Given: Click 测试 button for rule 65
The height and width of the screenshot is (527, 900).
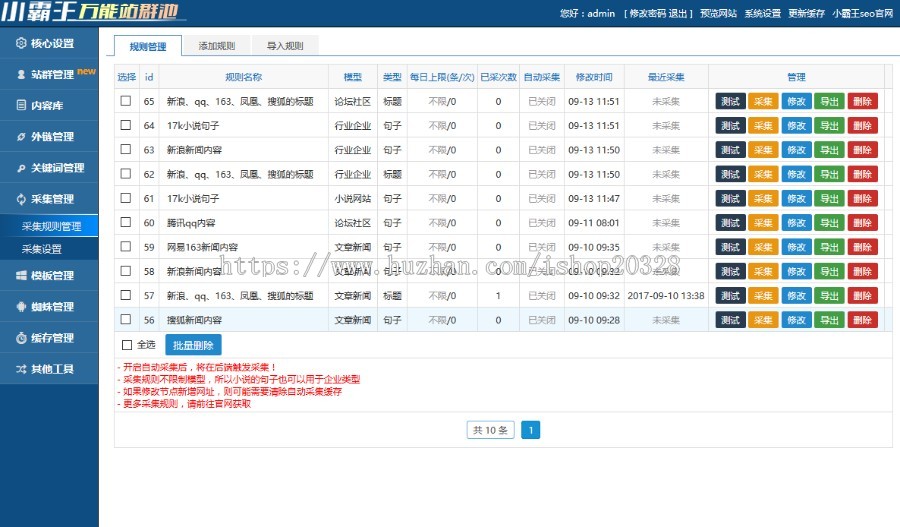Looking at the screenshot, I should (x=730, y=101).
